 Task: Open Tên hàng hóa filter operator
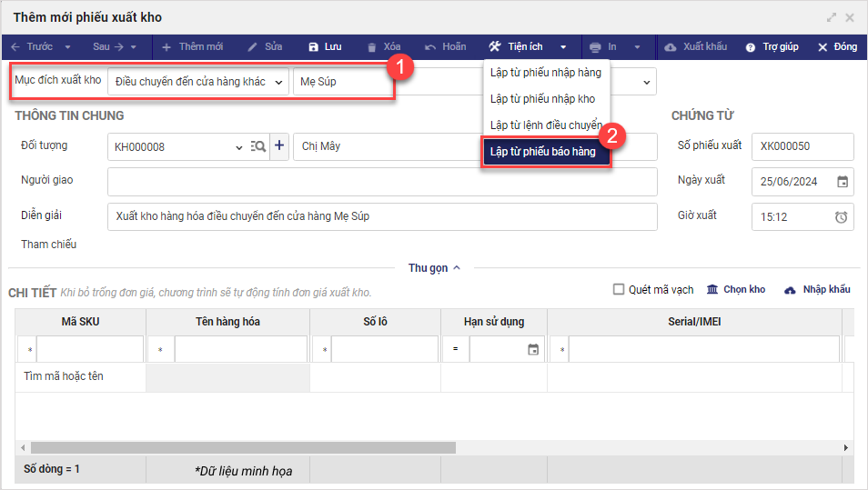tap(161, 349)
